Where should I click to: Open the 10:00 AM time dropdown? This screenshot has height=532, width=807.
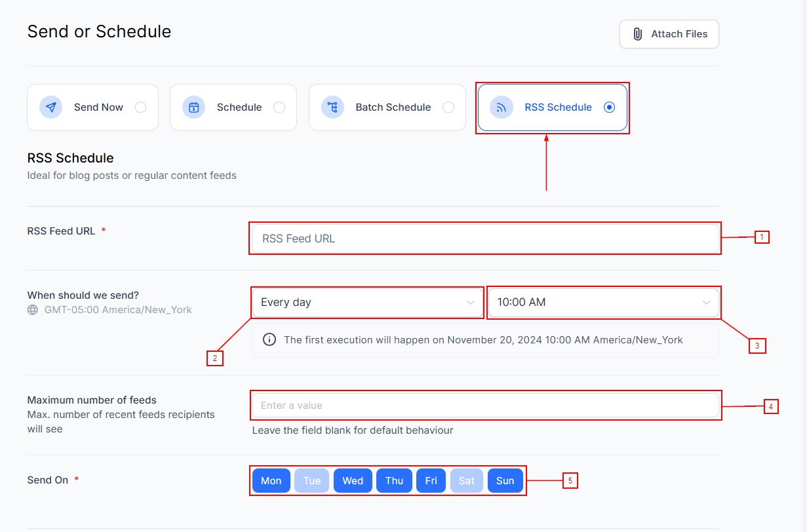click(604, 303)
